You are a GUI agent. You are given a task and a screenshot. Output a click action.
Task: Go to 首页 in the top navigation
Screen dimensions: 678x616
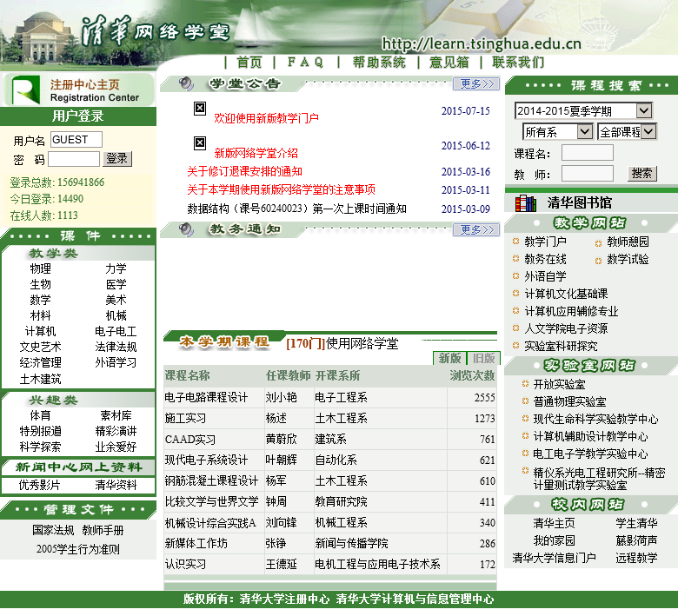pos(249,63)
